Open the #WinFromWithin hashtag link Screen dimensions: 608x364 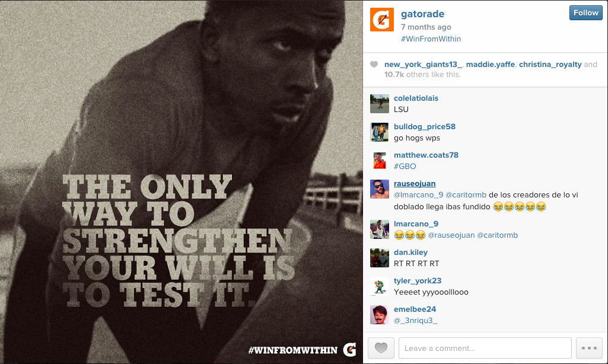click(431, 39)
